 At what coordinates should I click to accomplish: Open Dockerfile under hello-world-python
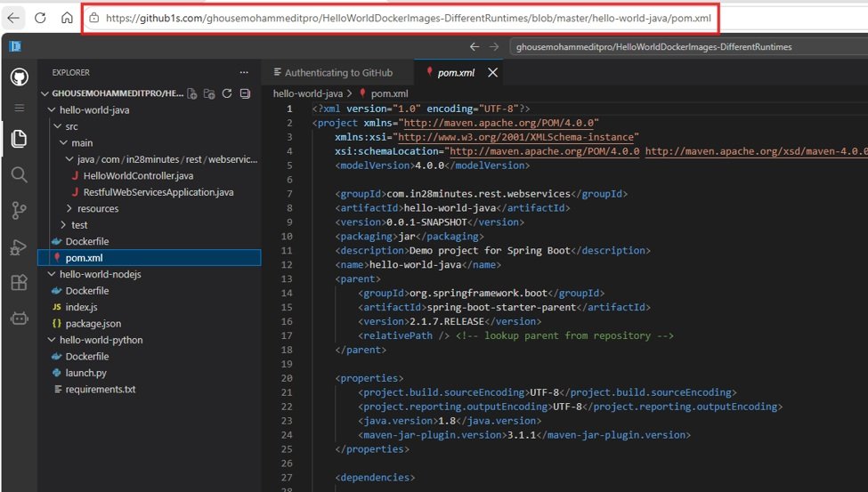(x=87, y=357)
